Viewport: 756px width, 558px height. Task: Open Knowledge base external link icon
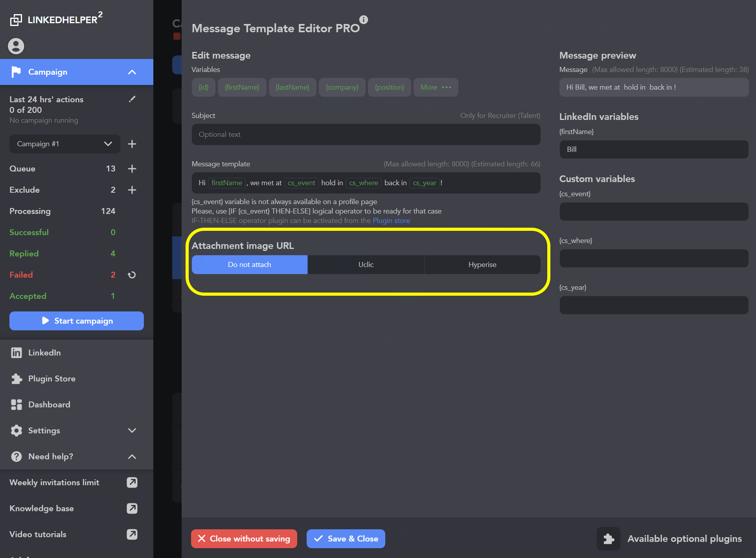tap(132, 508)
